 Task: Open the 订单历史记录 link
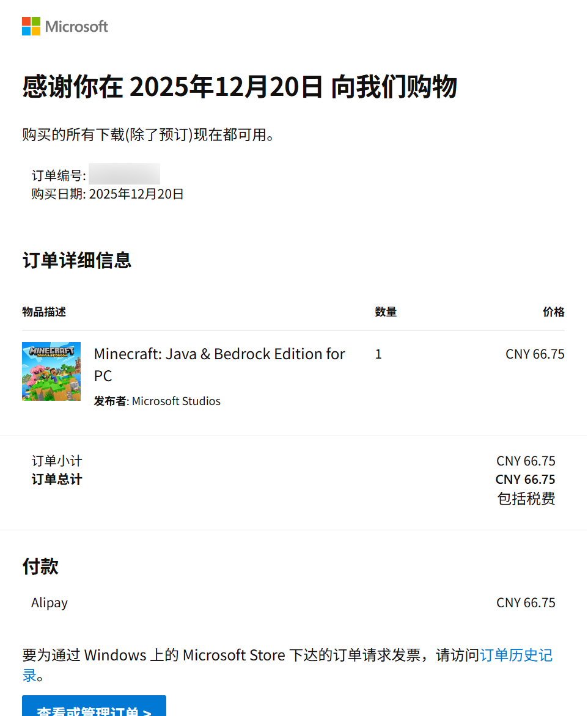516,656
